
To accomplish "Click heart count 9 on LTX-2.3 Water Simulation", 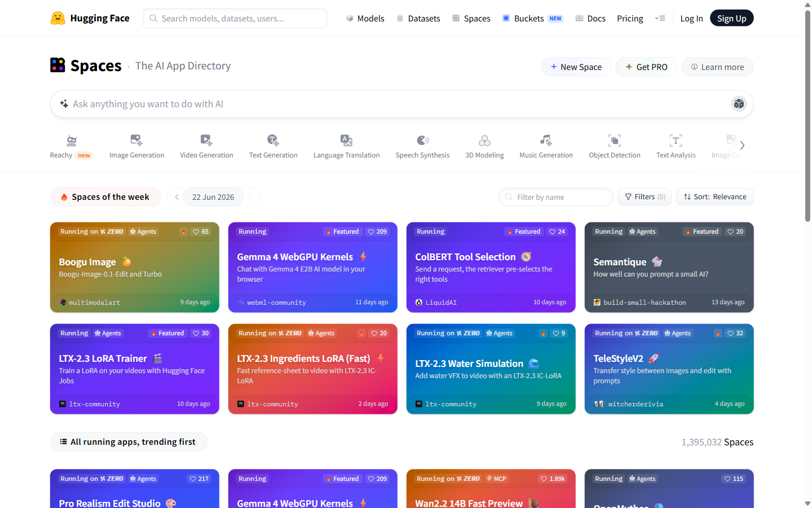I will coord(559,333).
